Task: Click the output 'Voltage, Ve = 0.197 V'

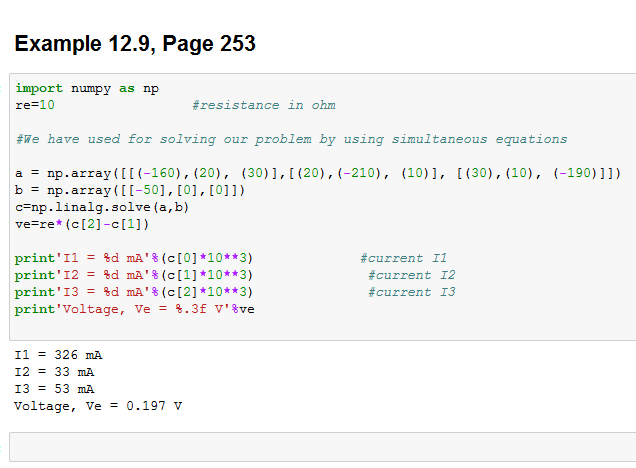Action: tap(98, 406)
